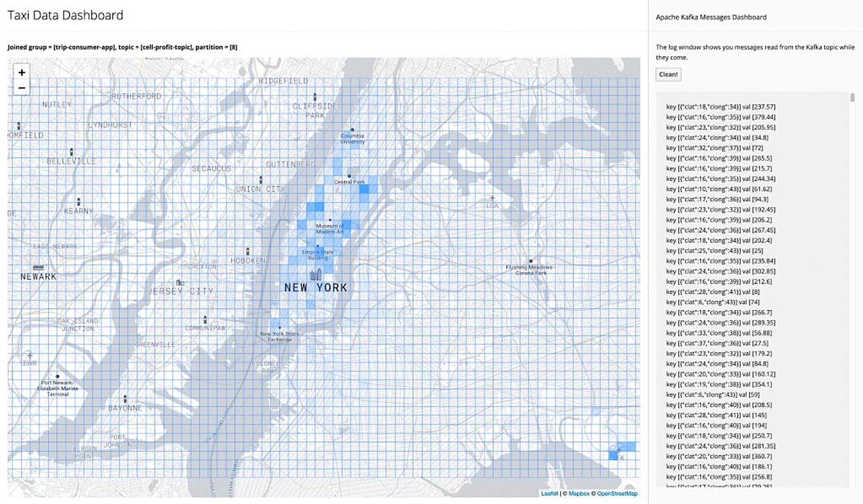The height and width of the screenshot is (504, 863).
Task: Click the Bayonne station icon
Action: click(125, 399)
